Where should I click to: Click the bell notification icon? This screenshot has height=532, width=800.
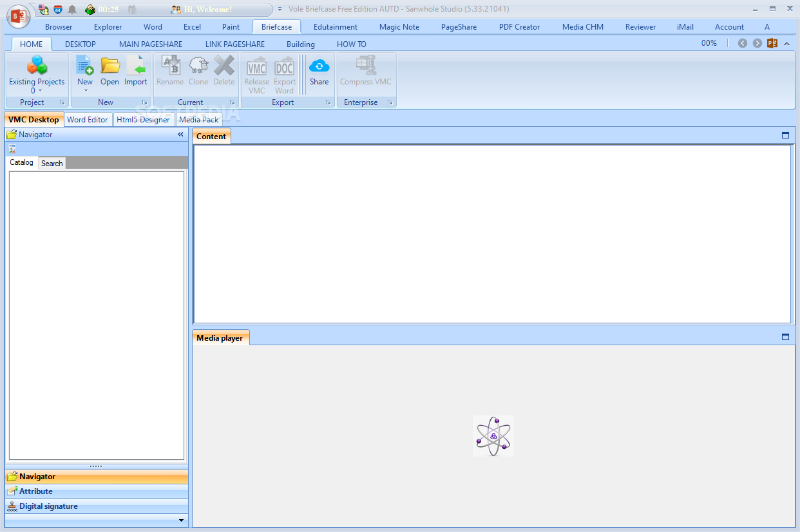(x=72, y=9)
